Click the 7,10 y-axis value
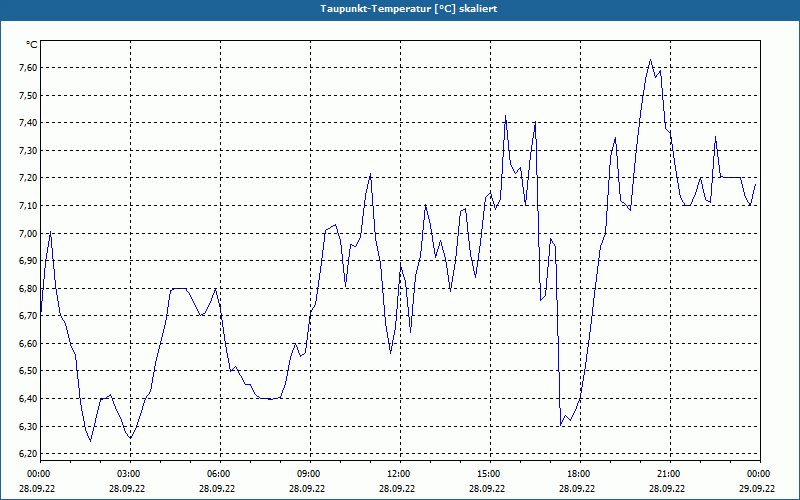800x500 pixels. coord(28,206)
